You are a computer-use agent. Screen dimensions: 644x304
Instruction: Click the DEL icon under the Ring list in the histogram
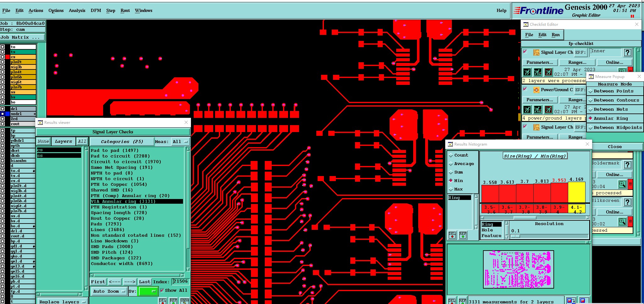click(452, 235)
